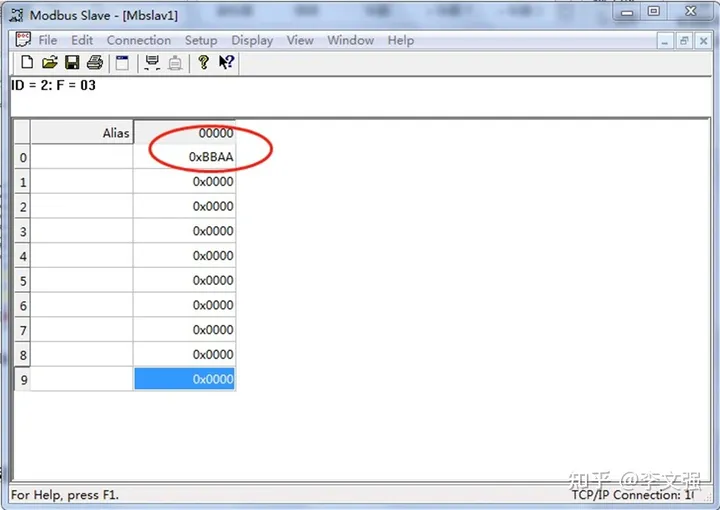720x510 pixels.
Task: Click the Modbus Slave title bar app icon
Action: (16, 15)
